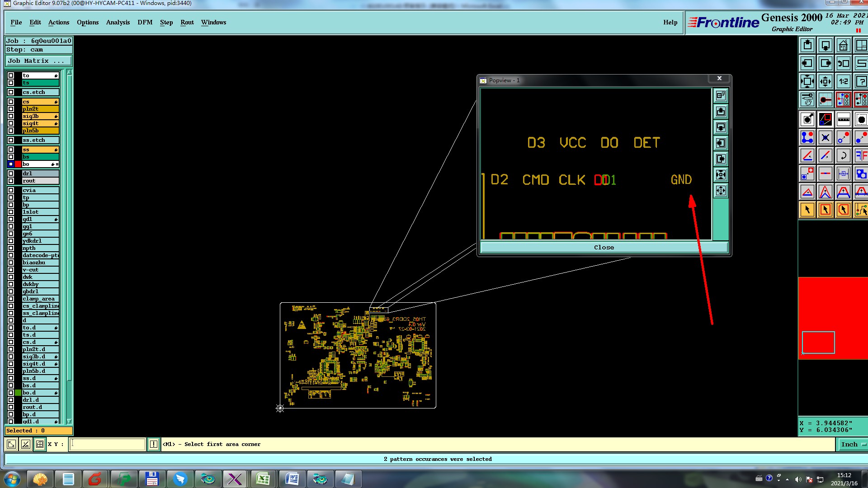Click the red color swatch of layer bo
Image resolution: width=868 pixels, height=488 pixels.
click(x=18, y=164)
